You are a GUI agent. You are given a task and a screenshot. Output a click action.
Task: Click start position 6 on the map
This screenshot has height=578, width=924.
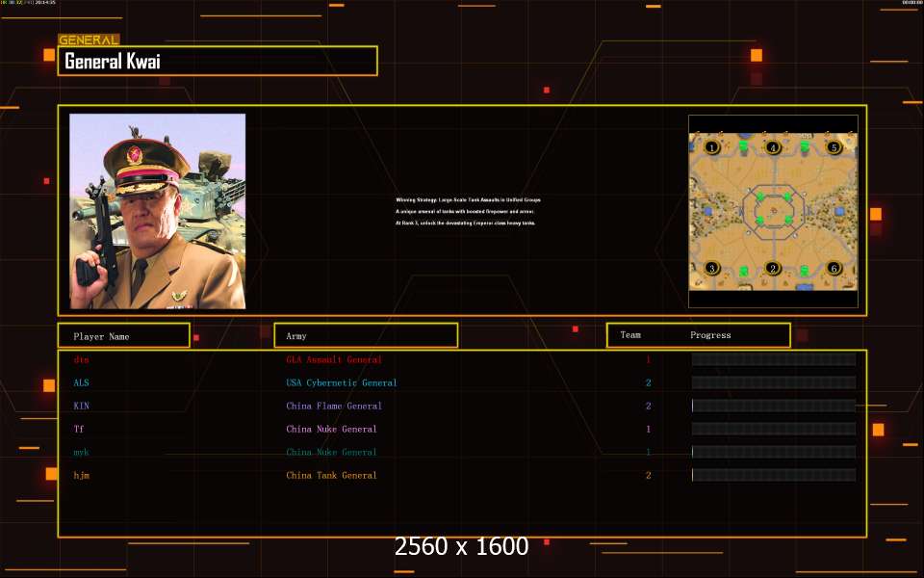833,268
